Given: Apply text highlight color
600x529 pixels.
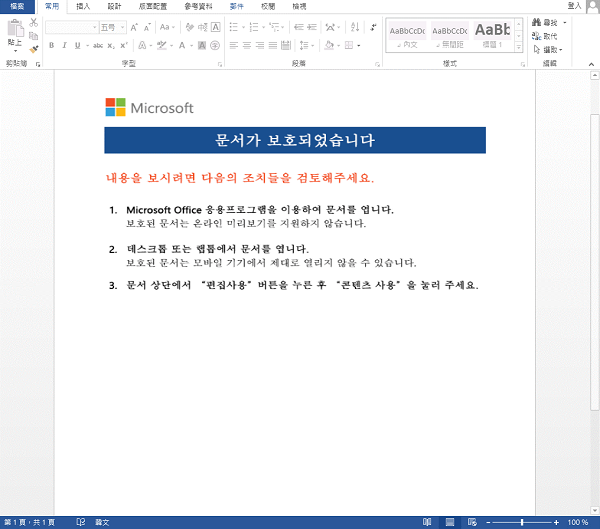Looking at the screenshot, I should [162, 46].
